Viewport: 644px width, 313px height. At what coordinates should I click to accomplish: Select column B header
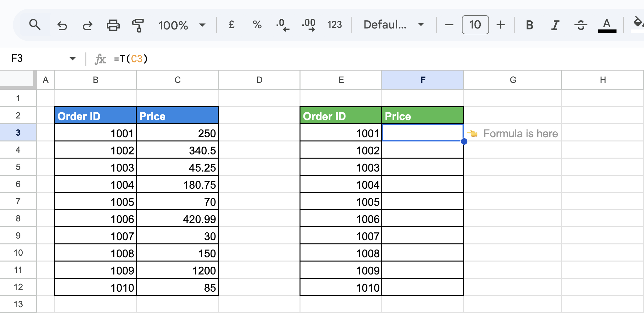coord(95,80)
